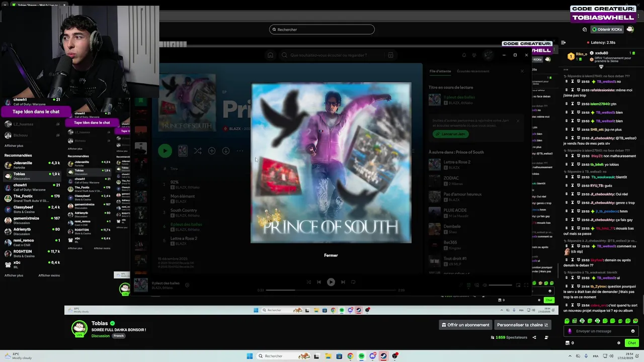This screenshot has height=362, width=644.
Task: Open Adrienytb channel in the sidebar
Action: coord(32,231)
